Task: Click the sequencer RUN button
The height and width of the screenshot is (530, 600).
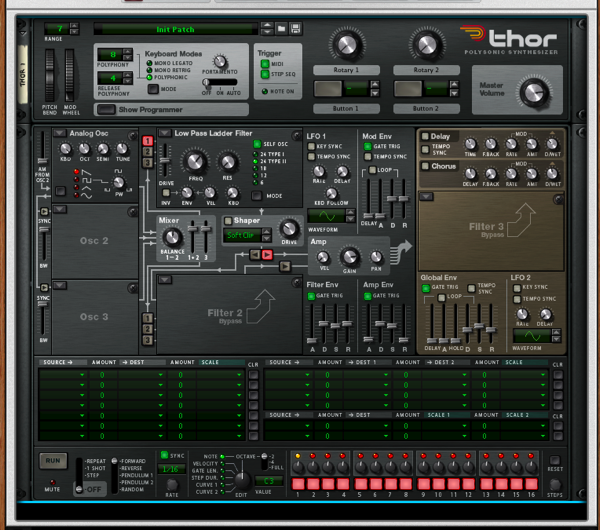Action: click(x=53, y=461)
